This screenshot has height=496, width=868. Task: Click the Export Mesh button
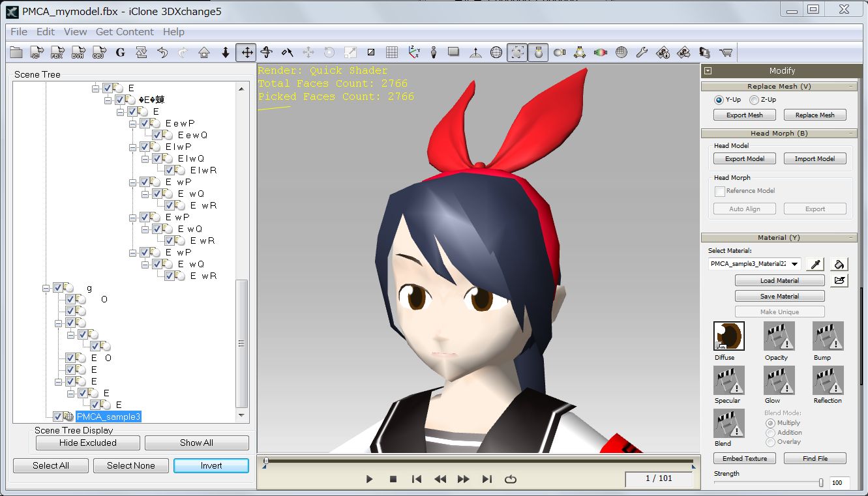tap(744, 115)
